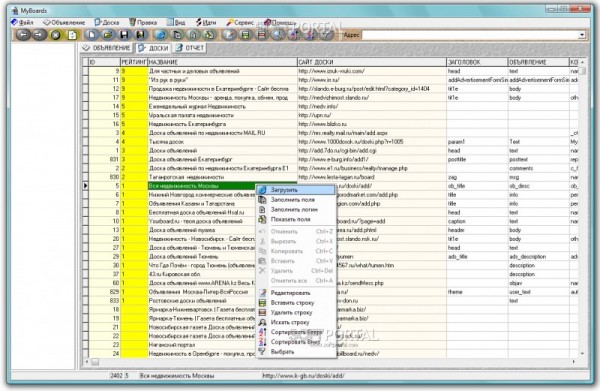This screenshot has width=600, height=391.
Task: Click the horizontal scrollbar left arrow
Action: coord(86,362)
